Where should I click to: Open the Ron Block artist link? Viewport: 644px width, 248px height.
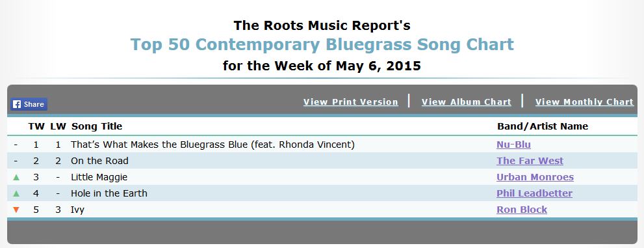(522, 210)
